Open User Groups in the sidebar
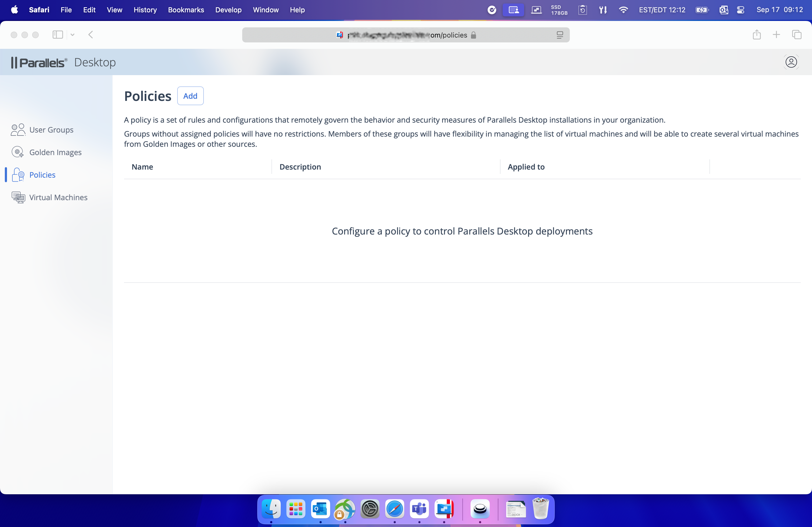This screenshot has height=527, width=812. pyautogui.click(x=51, y=130)
